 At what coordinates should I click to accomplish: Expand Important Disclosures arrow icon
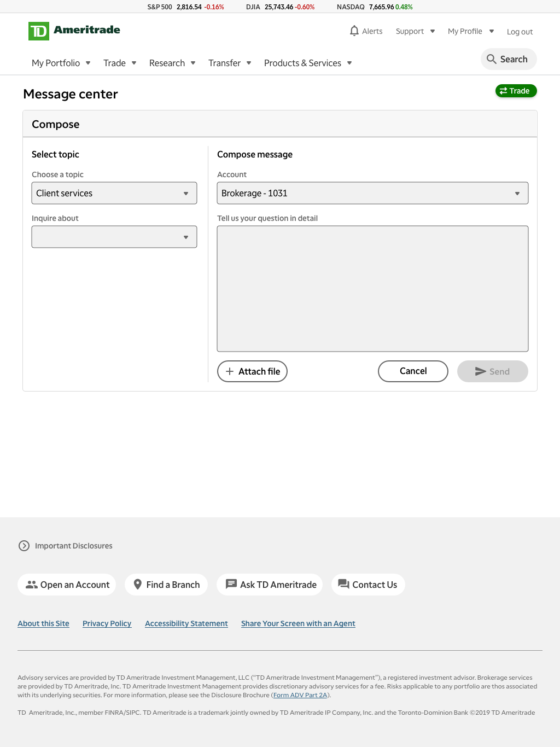tap(24, 546)
